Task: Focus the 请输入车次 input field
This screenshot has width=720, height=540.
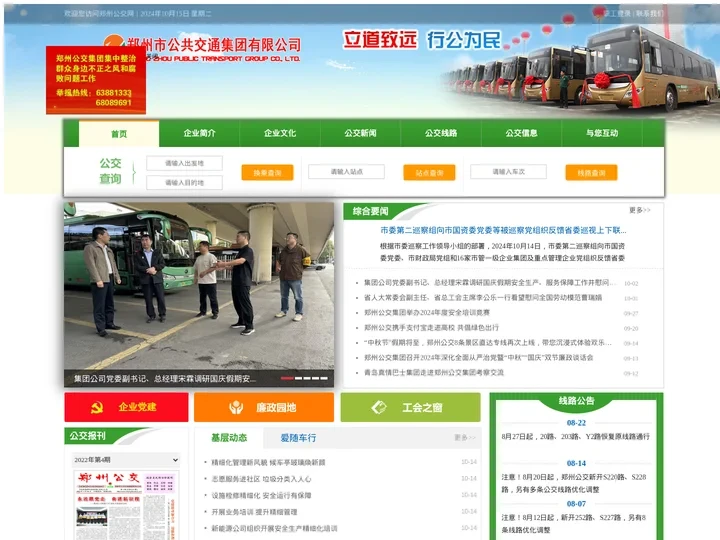Action: point(508,172)
